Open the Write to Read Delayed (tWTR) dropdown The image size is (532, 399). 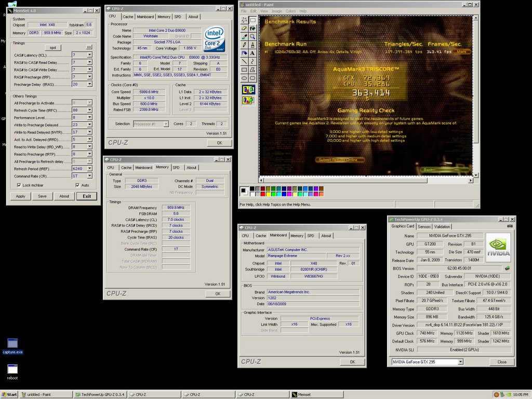(89, 132)
